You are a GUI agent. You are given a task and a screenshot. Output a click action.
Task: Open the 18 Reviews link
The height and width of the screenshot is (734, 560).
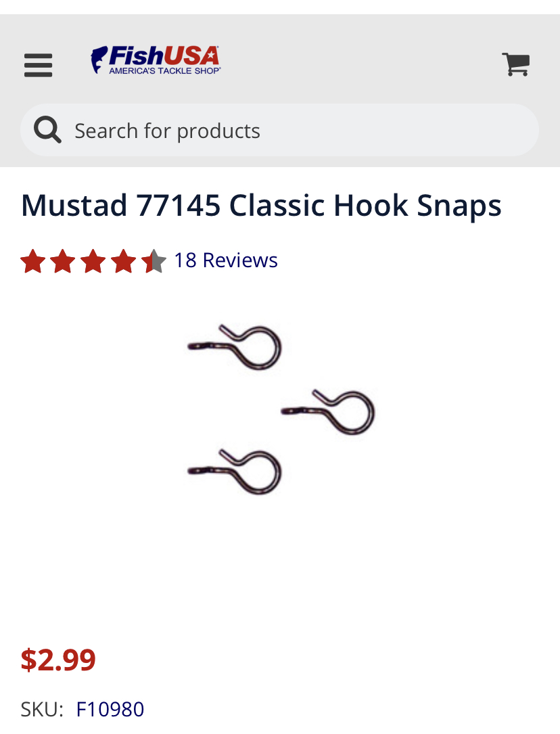click(226, 260)
